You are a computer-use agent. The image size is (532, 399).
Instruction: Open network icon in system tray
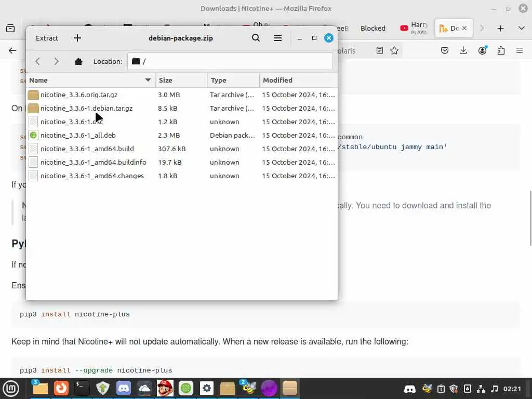(481, 389)
